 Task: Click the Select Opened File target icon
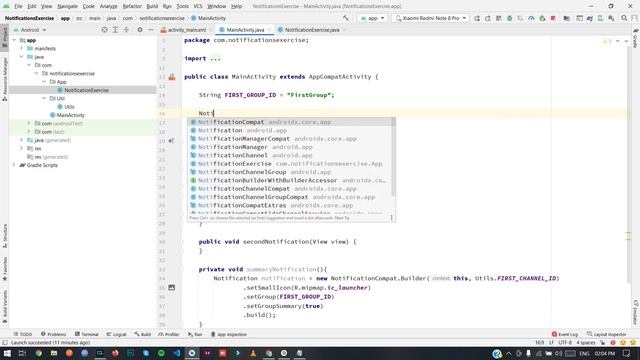(104, 30)
